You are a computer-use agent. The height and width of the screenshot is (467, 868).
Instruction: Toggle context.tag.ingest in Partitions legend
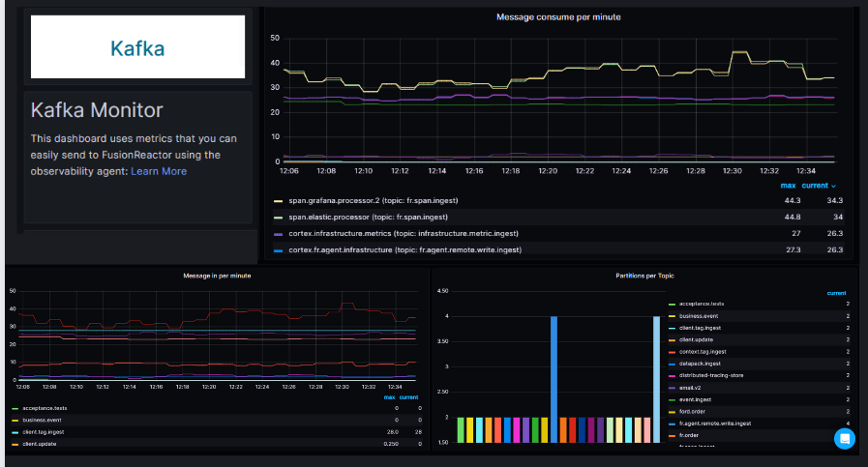(x=703, y=351)
